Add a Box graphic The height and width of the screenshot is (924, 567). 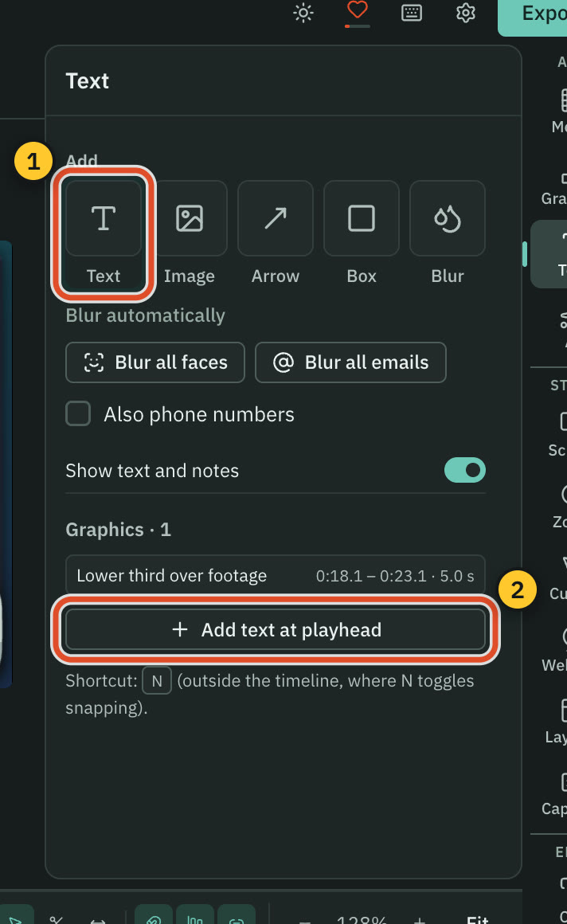pyautogui.click(x=362, y=218)
